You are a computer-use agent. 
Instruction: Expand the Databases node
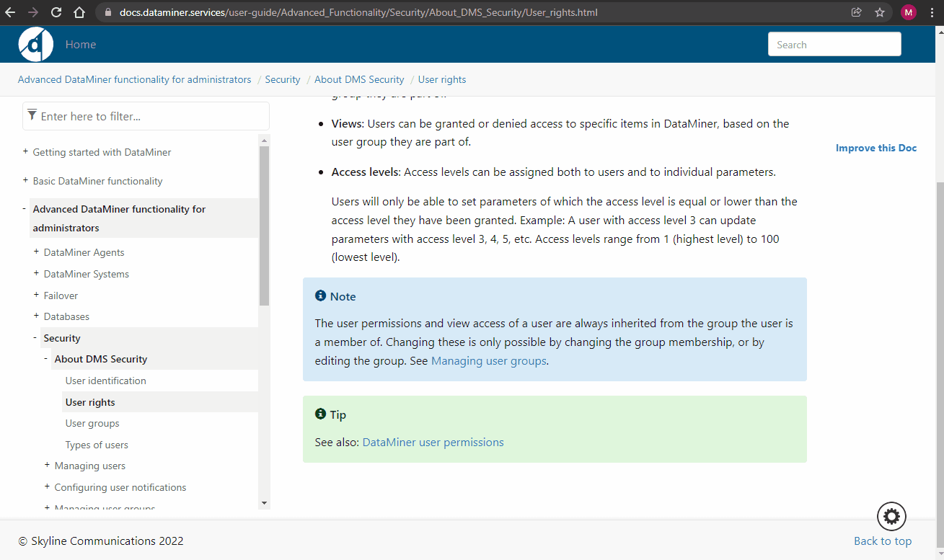(37, 316)
